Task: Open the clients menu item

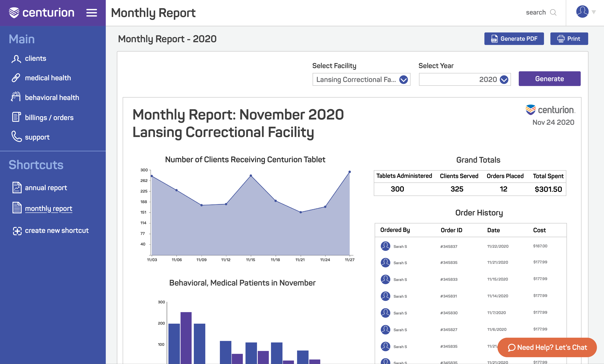Action: pos(36,58)
